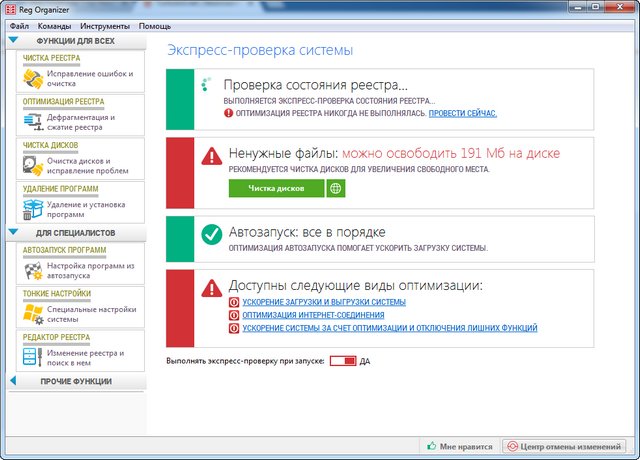This screenshot has height=460, width=640.
Task: Click the Мне нравится button
Action: [x=460, y=447]
